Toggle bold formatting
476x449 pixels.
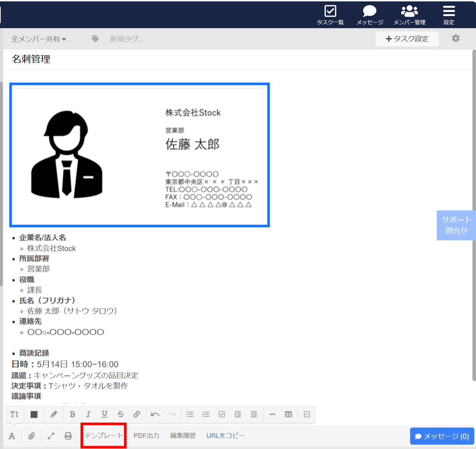tap(72, 414)
